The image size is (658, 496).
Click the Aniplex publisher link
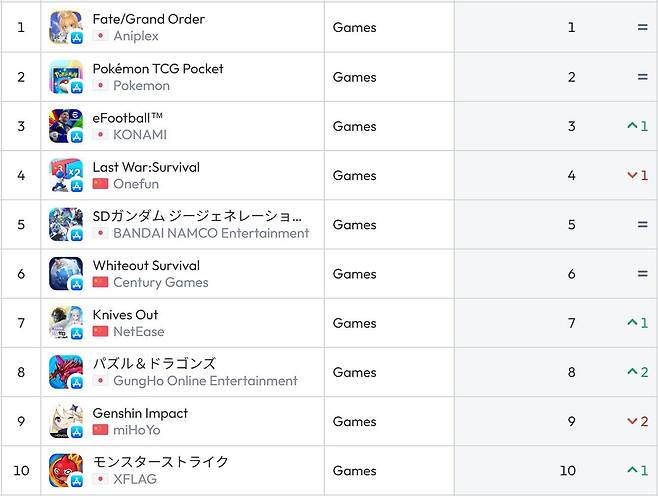[136, 36]
